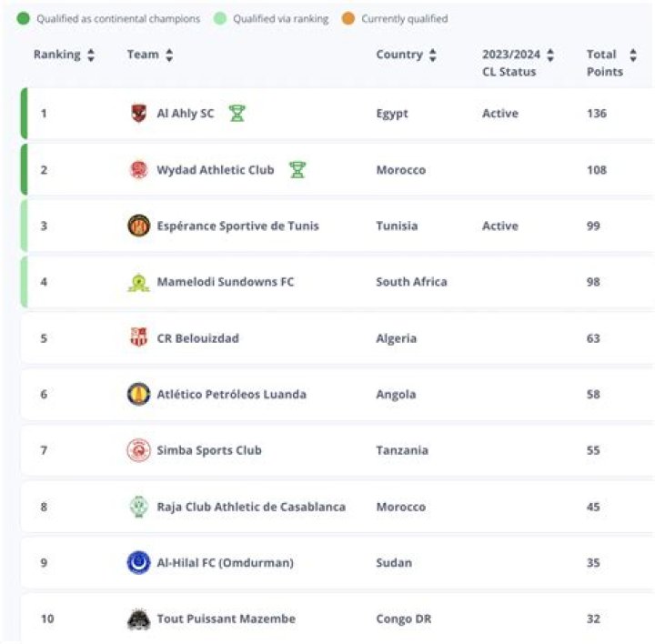Click the Simba Sports Club logo
This screenshot has width=655, height=644.
(138, 450)
